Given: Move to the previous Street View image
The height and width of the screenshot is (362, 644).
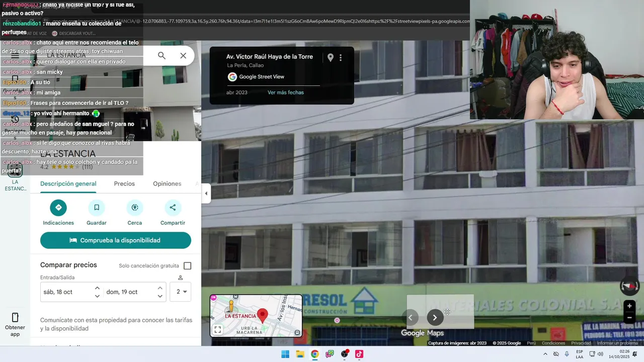Looking at the screenshot, I should (410, 317).
